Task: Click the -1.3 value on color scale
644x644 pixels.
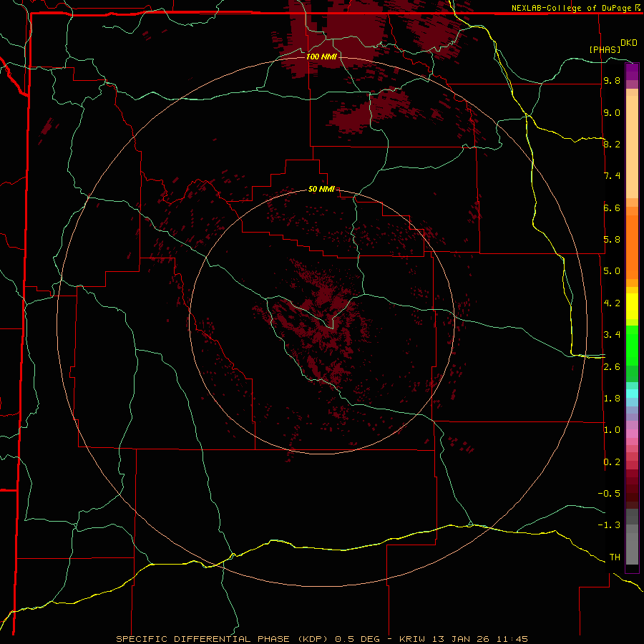Action: [609, 525]
